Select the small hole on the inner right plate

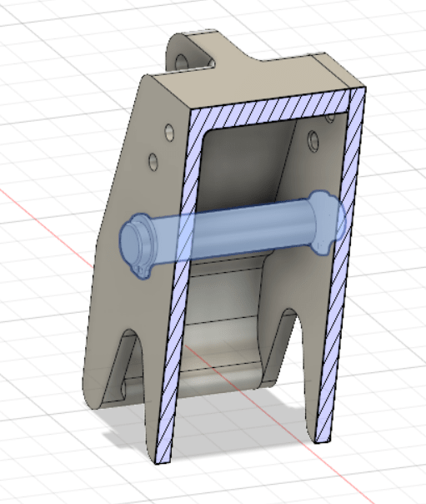tap(313, 140)
